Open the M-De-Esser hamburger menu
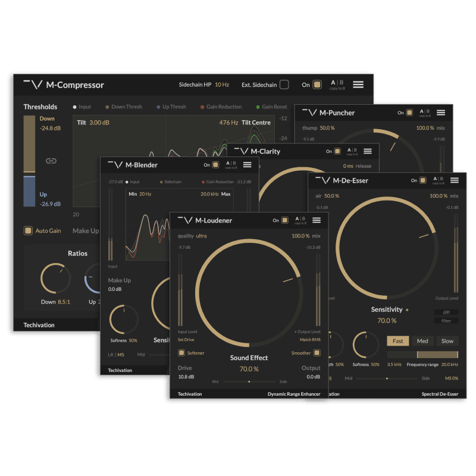Screen dimensions: 476x476 pyautogui.click(x=455, y=180)
